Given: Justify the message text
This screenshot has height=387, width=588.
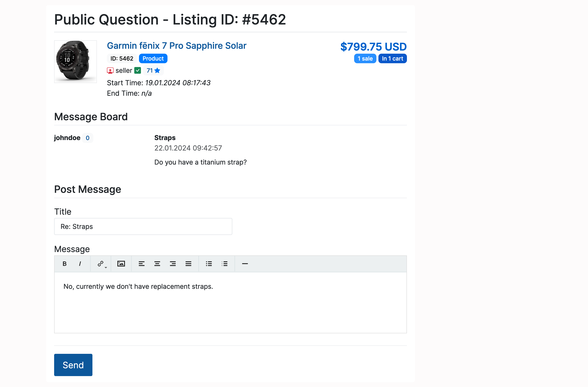Looking at the screenshot, I should tap(188, 264).
